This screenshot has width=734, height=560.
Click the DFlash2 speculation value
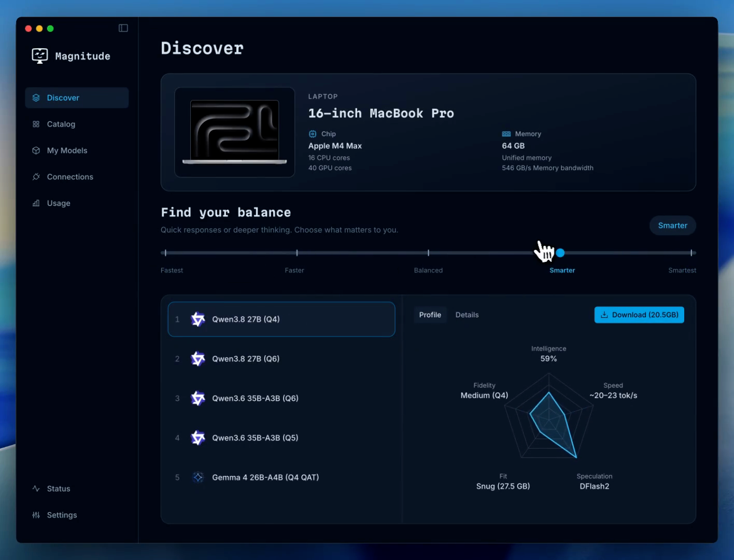point(594,486)
